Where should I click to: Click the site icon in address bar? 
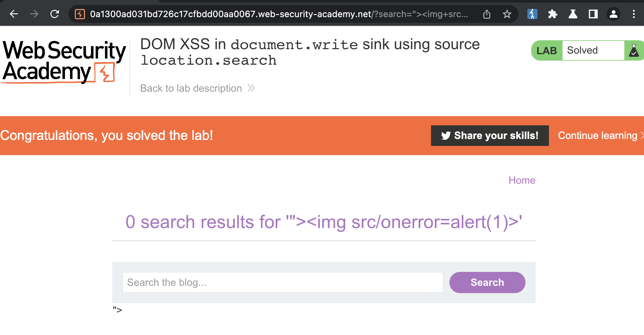pos(80,14)
